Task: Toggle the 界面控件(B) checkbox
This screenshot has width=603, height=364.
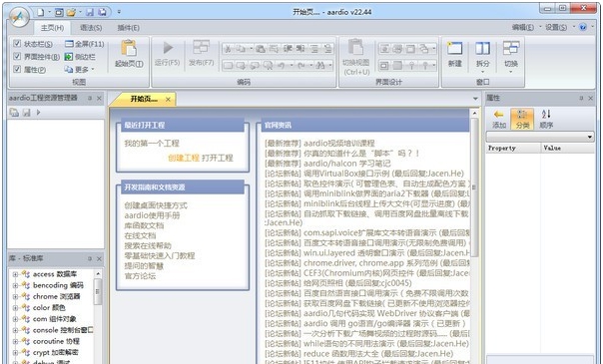Action: click(x=17, y=56)
